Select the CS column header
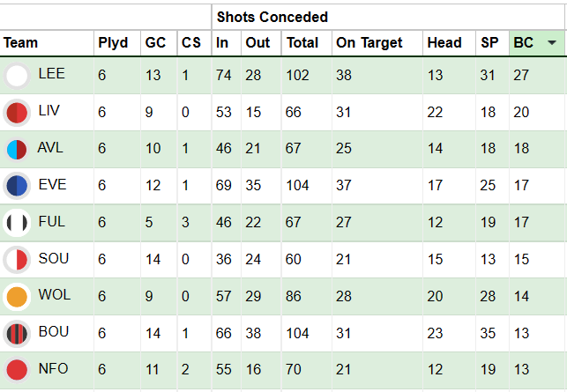567x392 pixels. click(x=190, y=42)
